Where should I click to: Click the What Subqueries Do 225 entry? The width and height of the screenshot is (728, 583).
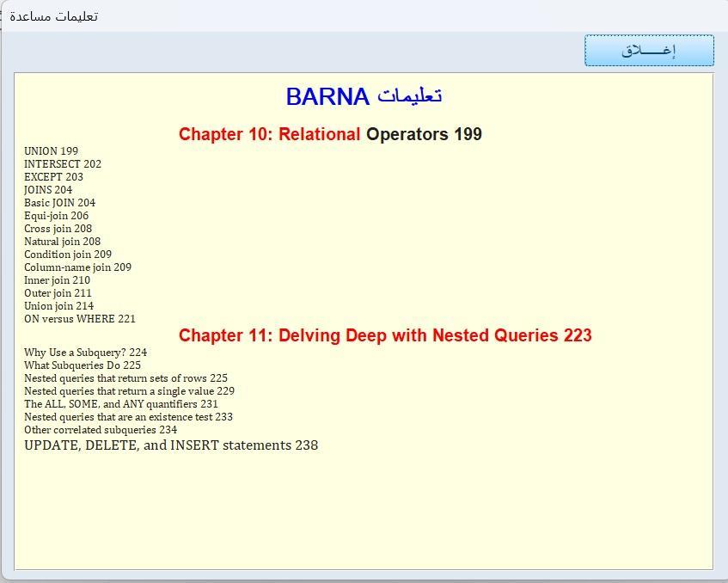(x=82, y=365)
